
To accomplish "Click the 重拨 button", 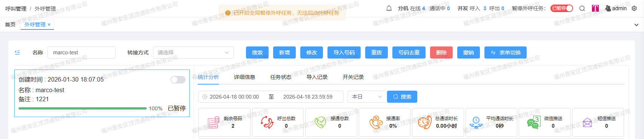I will click(x=377, y=53).
